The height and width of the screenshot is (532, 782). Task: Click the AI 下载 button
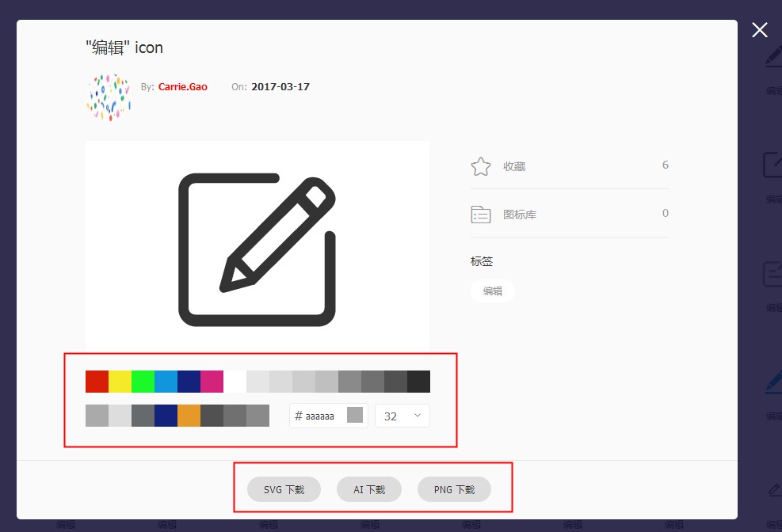369,490
